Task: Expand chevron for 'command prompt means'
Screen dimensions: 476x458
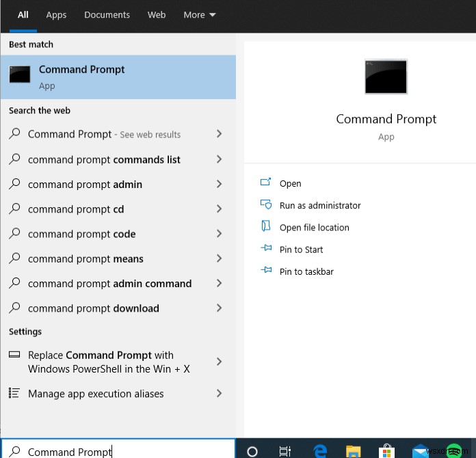Action: 219,258
